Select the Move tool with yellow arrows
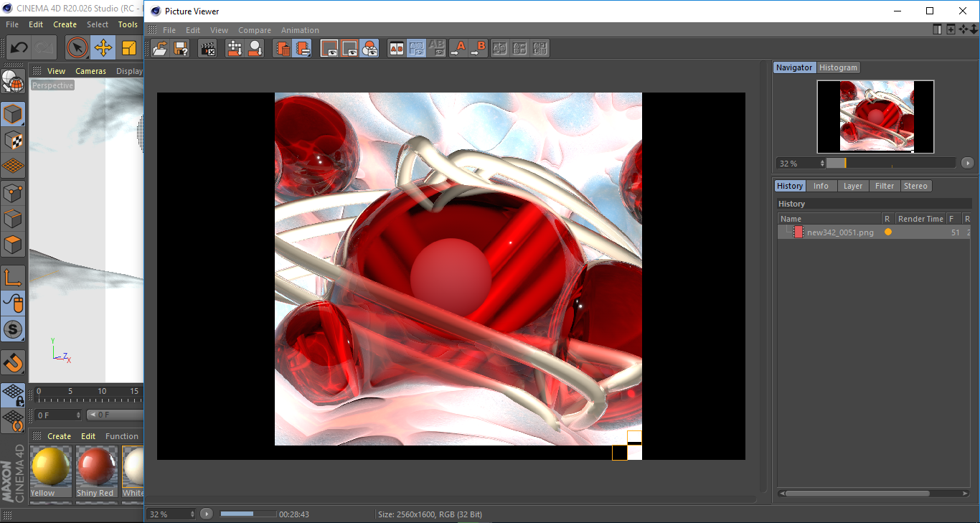Viewport: 980px width, 523px height. coord(103,48)
